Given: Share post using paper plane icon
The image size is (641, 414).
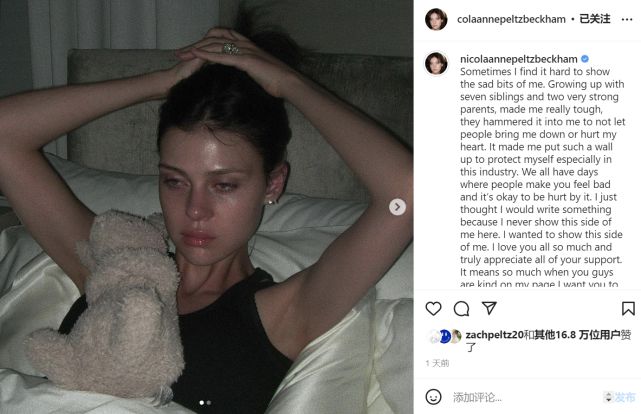Looking at the screenshot, I should point(489,308).
